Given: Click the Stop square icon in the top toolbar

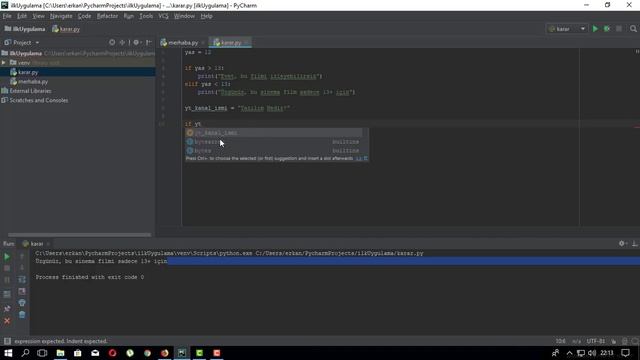Looking at the screenshot, I should point(619,29).
